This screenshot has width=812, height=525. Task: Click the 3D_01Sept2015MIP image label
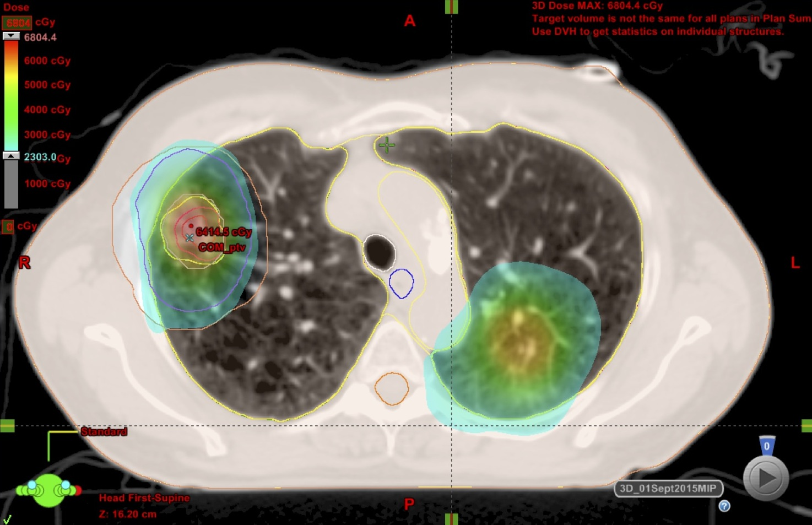click(x=668, y=489)
